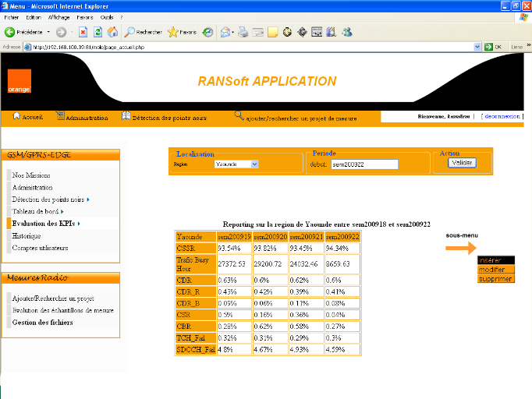
Task: Click the Orange logo
Action: (x=19, y=81)
